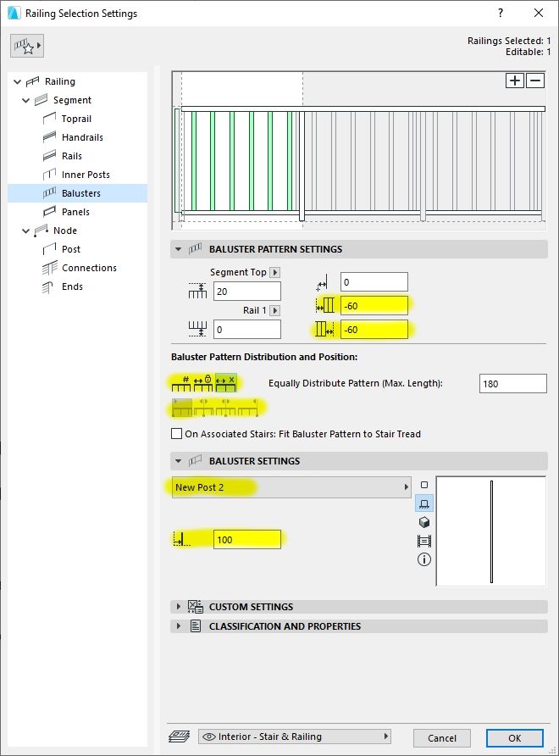
Task: Click the baluster preview image
Action: click(x=491, y=531)
